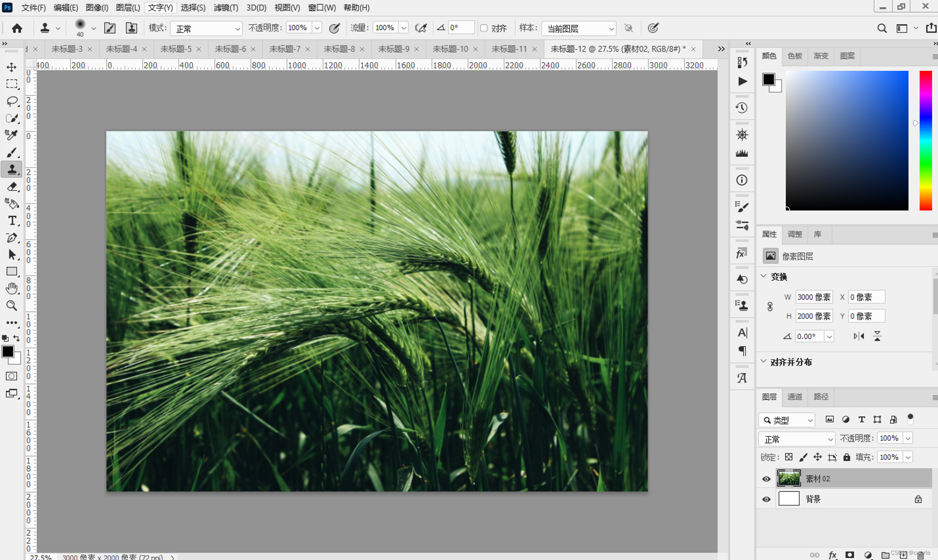
Task: Hide the 背景 layer
Action: pyautogui.click(x=766, y=499)
